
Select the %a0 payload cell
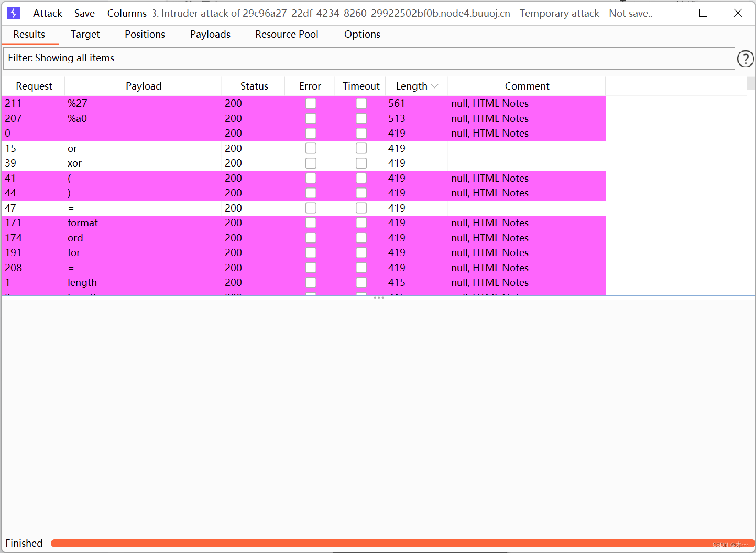pos(143,118)
